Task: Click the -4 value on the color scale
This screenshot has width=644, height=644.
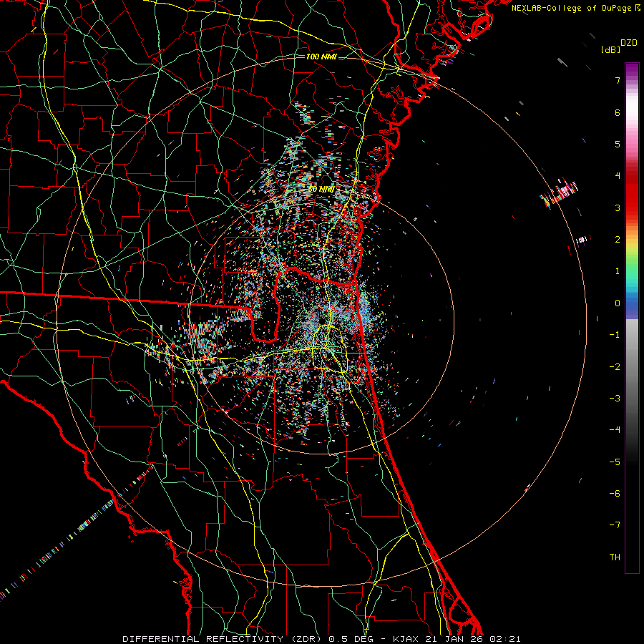Action: (x=615, y=429)
